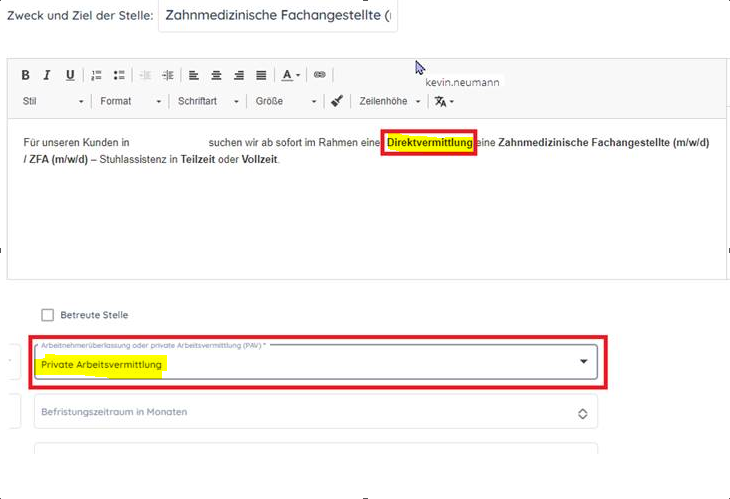The height and width of the screenshot is (499, 730).
Task: Insert a numbered list
Action: point(97,75)
